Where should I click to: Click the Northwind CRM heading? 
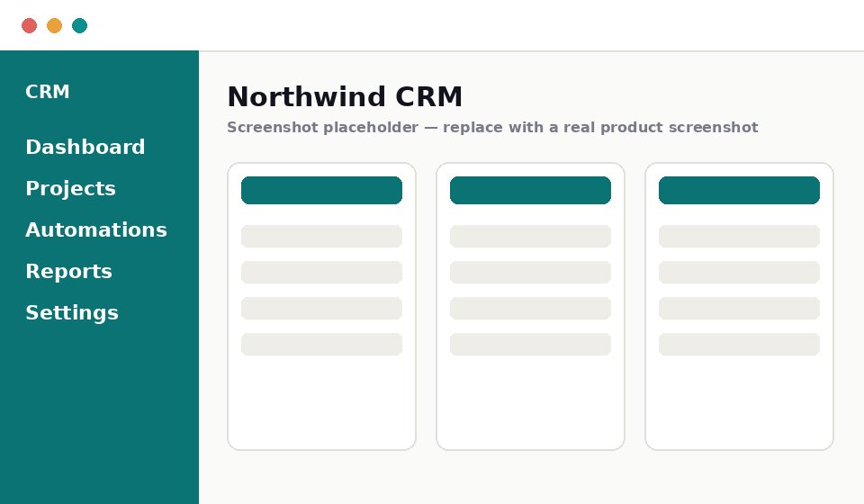[x=345, y=96]
